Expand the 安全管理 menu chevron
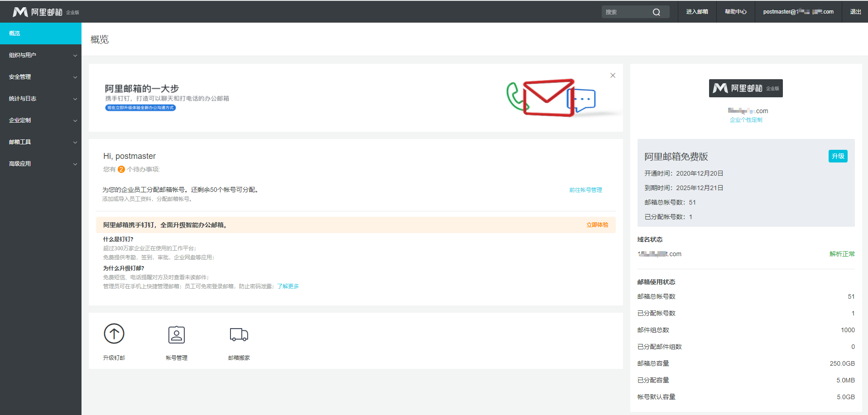Image resolution: width=868 pixels, height=415 pixels. click(x=75, y=77)
